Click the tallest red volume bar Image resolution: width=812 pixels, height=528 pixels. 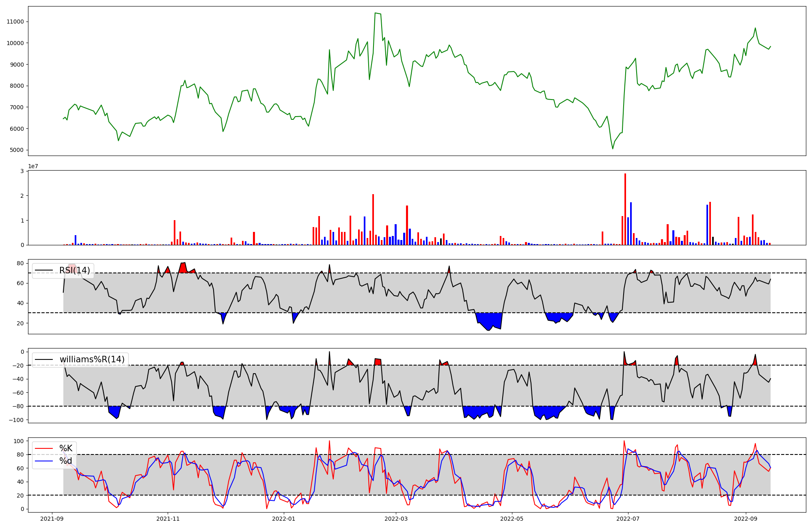pyautogui.click(x=625, y=209)
